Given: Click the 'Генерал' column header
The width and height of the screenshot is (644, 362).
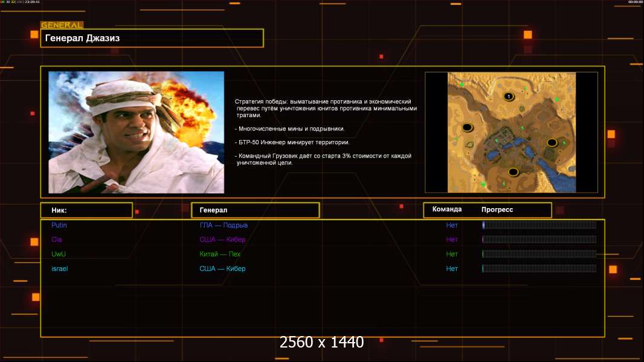Looking at the screenshot, I should coord(255,211).
